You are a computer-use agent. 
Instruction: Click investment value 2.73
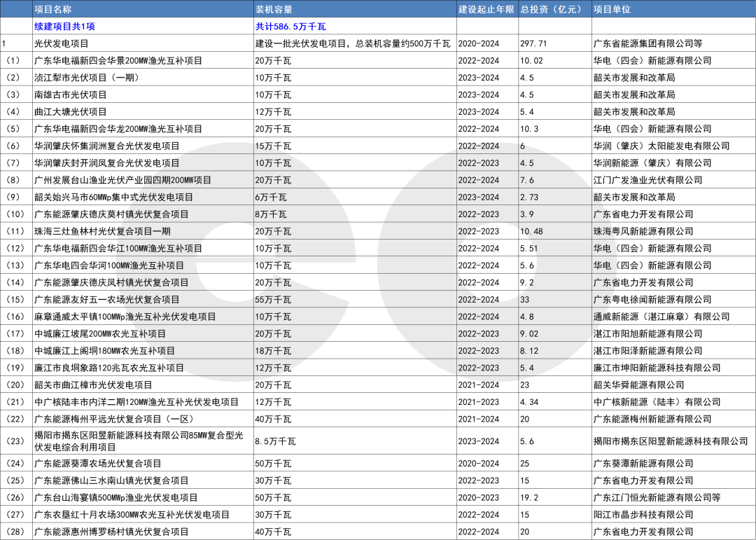529,198
